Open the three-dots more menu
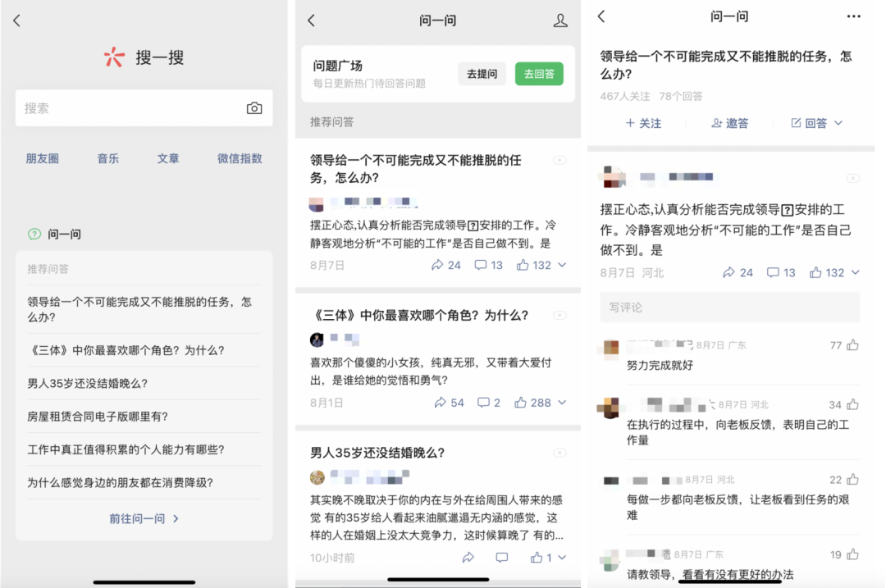The width and height of the screenshot is (886, 588). pyautogui.click(x=853, y=16)
